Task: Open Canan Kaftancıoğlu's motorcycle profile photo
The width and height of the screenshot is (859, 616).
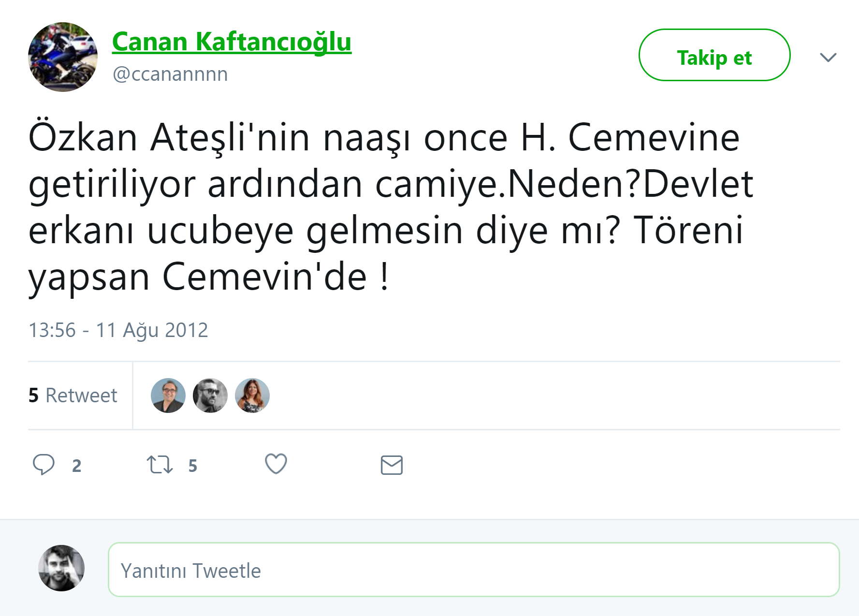Action: coord(63,57)
